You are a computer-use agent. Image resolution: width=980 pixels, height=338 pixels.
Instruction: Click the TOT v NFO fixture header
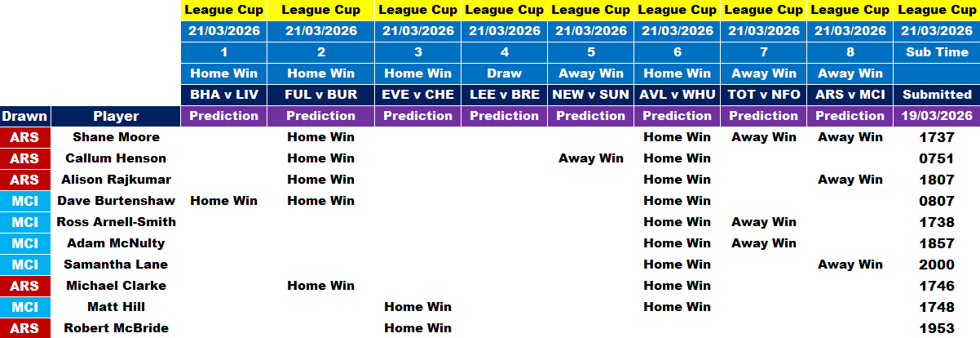click(x=763, y=95)
